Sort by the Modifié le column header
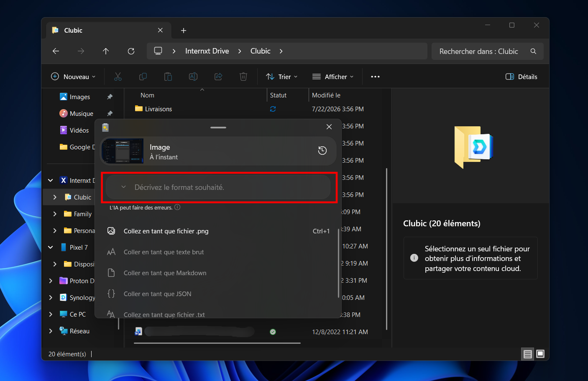Screen dimensions: 588x381 (x=326, y=95)
